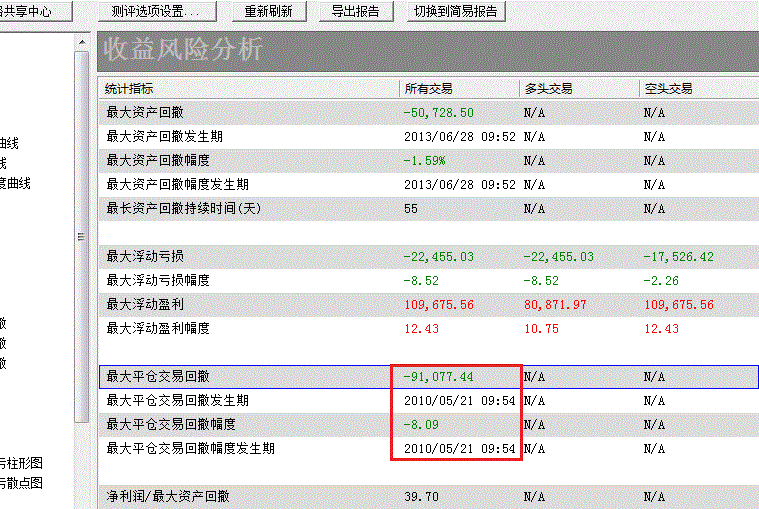Select the 最长资产回撤持续时间(天) row label
This screenshot has width=759, height=509.
click(x=182, y=208)
